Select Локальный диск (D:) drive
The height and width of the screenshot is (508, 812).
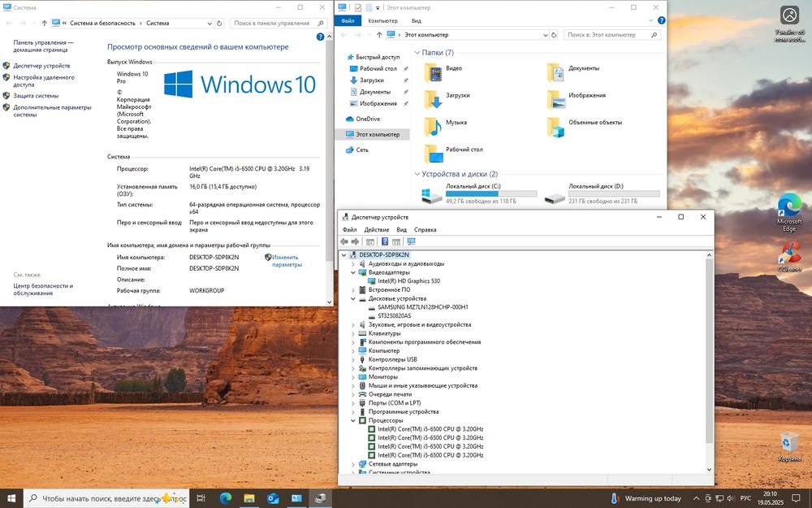click(x=603, y=193)
